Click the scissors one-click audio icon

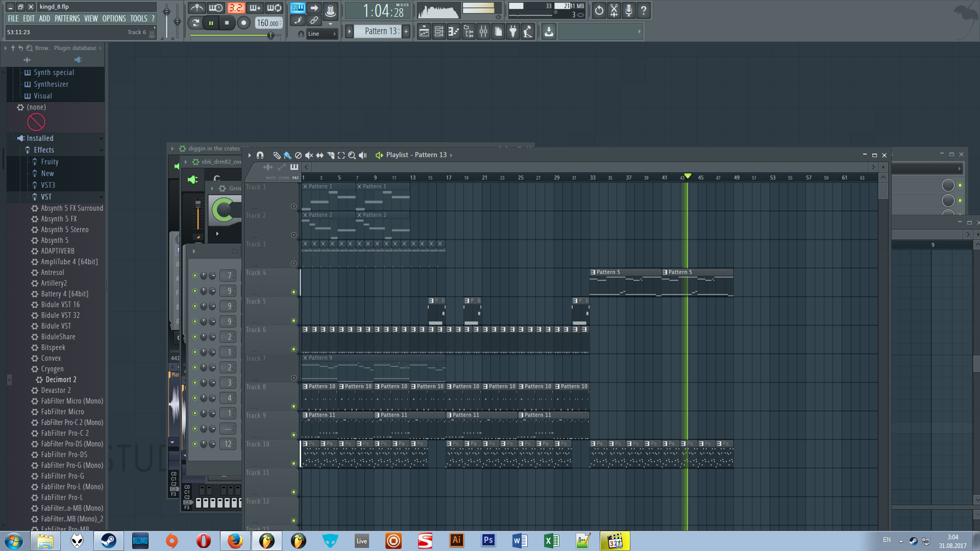614,10
